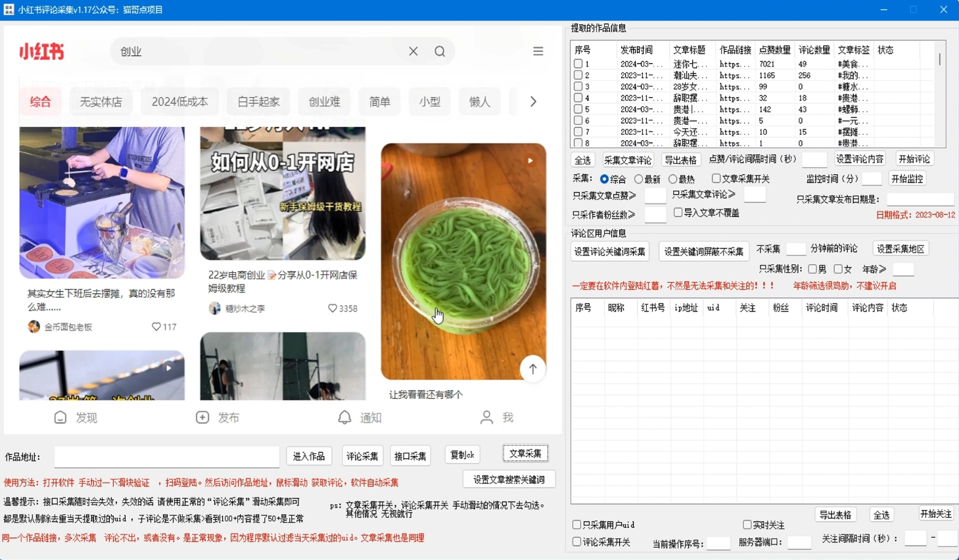Check the 只采集用户uid checkbox

[x=576, y=525]
